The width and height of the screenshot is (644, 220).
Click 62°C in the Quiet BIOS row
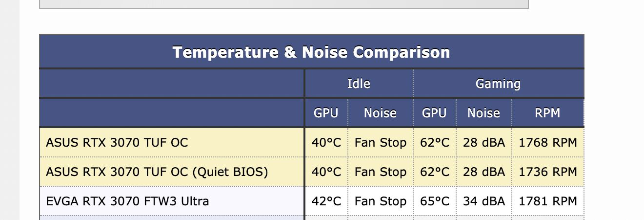(434, 172)
